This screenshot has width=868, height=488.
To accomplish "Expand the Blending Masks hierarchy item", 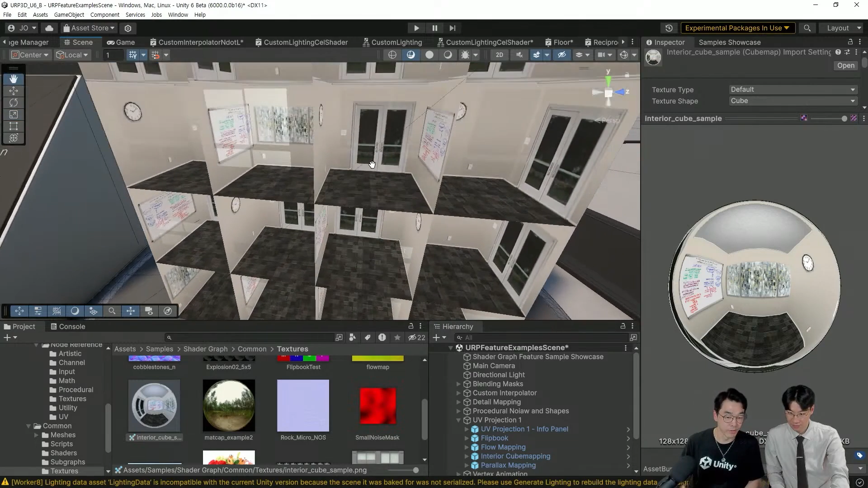I will (458, 384).
